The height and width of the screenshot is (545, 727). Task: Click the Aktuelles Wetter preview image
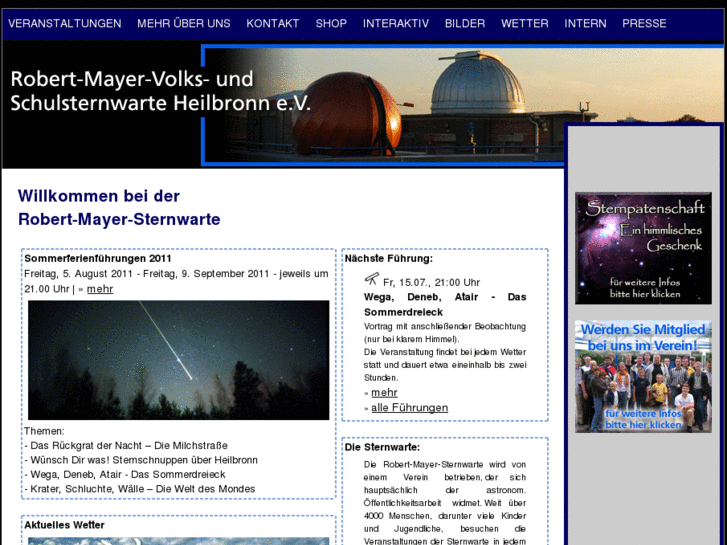tap(179, 541)
